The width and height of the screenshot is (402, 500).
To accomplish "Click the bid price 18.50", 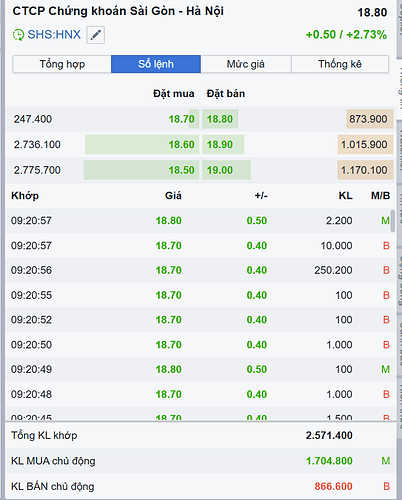I will pyautogui.click(x=181, y=170).
